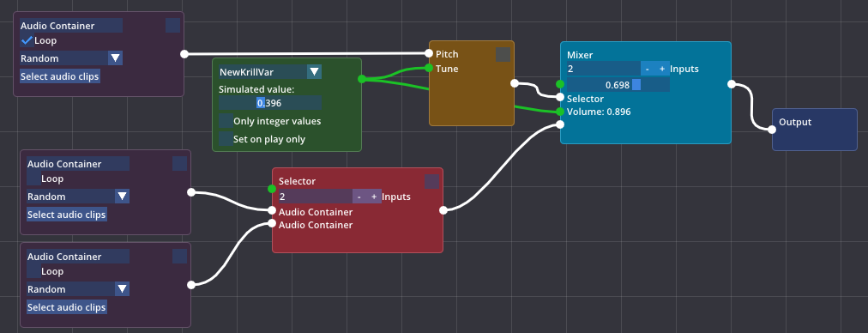Click the Output node input port

[772, 129]
